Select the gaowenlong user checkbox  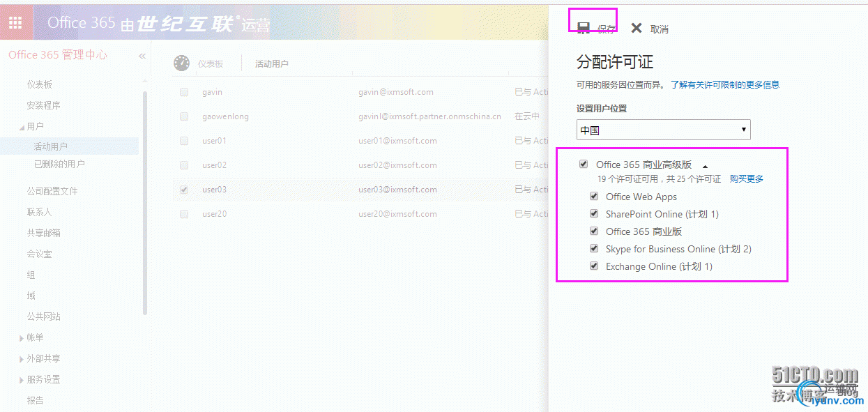pyautogui.click(x=184, y=116)
